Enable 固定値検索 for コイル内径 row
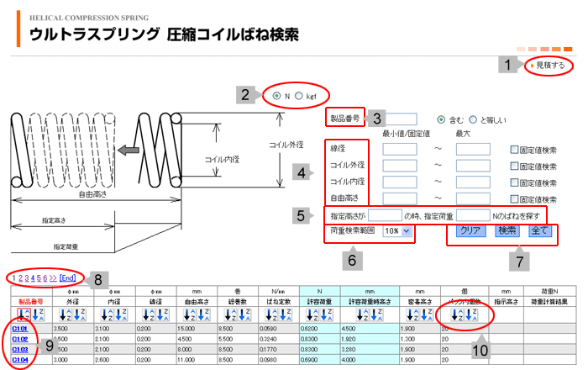588x370 pixels. click(x=514, y=182)
